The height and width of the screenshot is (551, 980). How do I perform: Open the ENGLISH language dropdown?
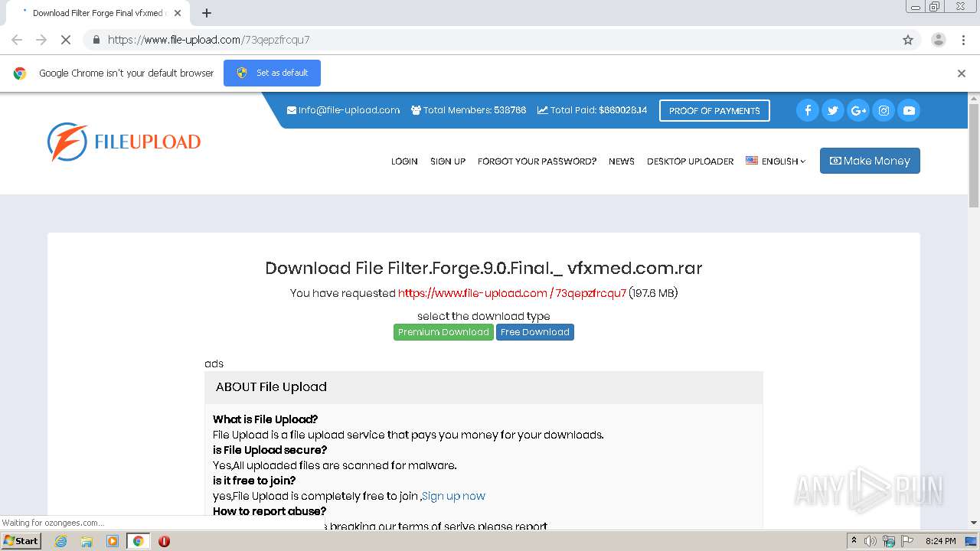pos(776,161)
